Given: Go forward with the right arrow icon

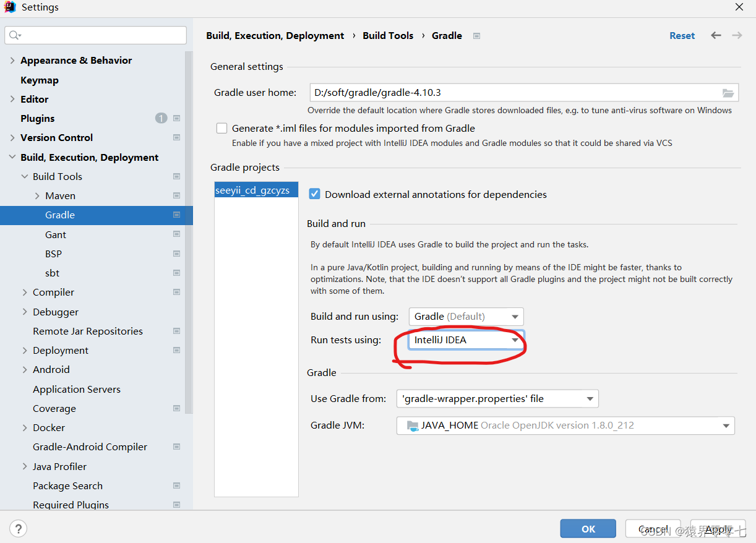Looking at the screenshot, I should [x=737, y=35].
